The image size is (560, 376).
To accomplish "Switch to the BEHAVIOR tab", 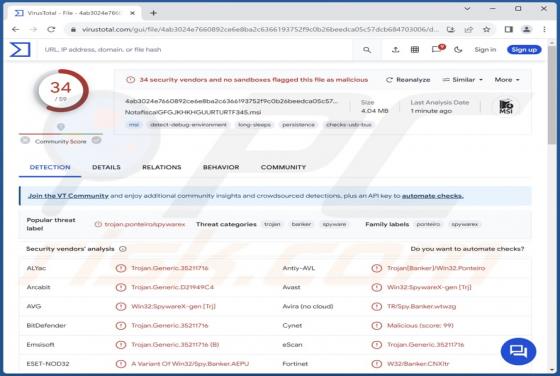I will tap(221, 167).
